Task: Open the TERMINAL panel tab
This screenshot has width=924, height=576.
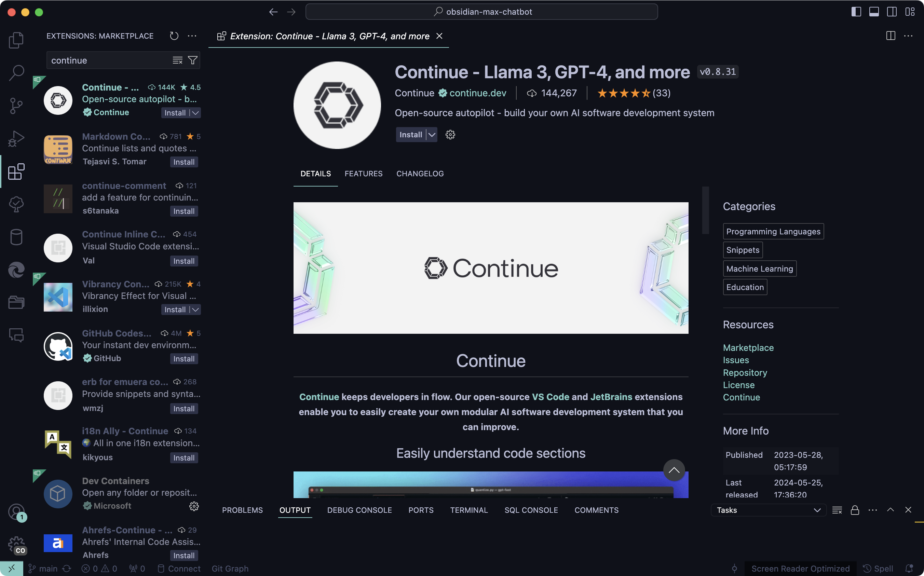Action: tap(469, 510)
